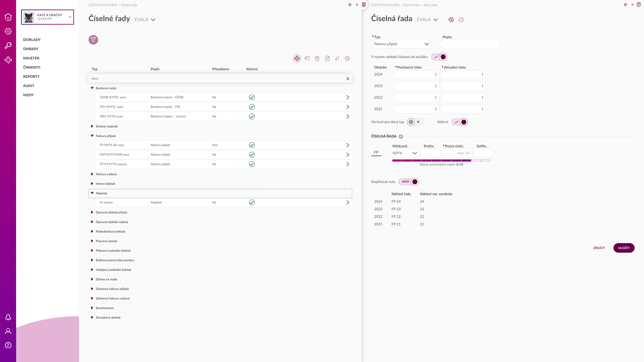Click active checkmark of FIO-%YY%/ xxxx row
Screen dimensions: 644x362
click(x=252, y=107)
